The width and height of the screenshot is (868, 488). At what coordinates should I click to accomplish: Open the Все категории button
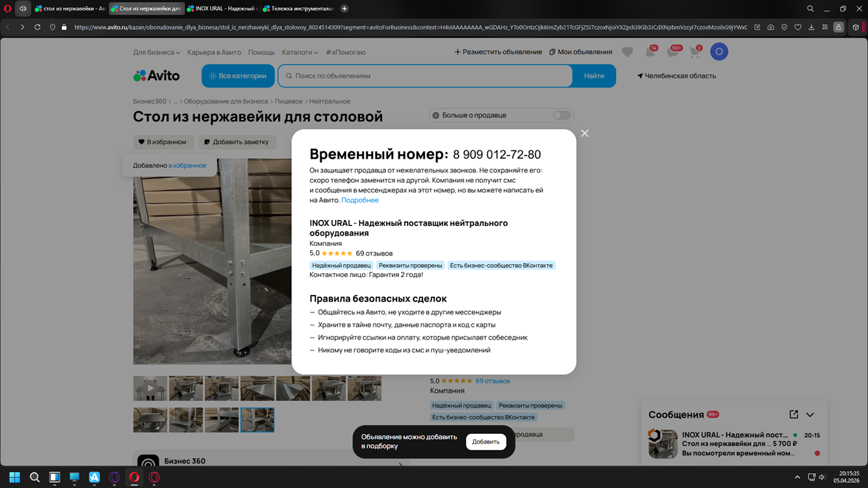(238, 76)
